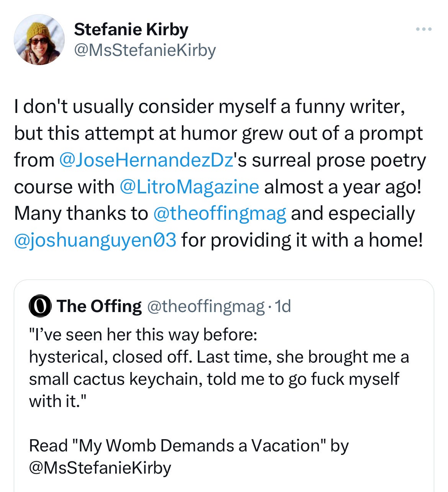Click the @MsStefanieKirby handle under the author name

coord(145,50)
